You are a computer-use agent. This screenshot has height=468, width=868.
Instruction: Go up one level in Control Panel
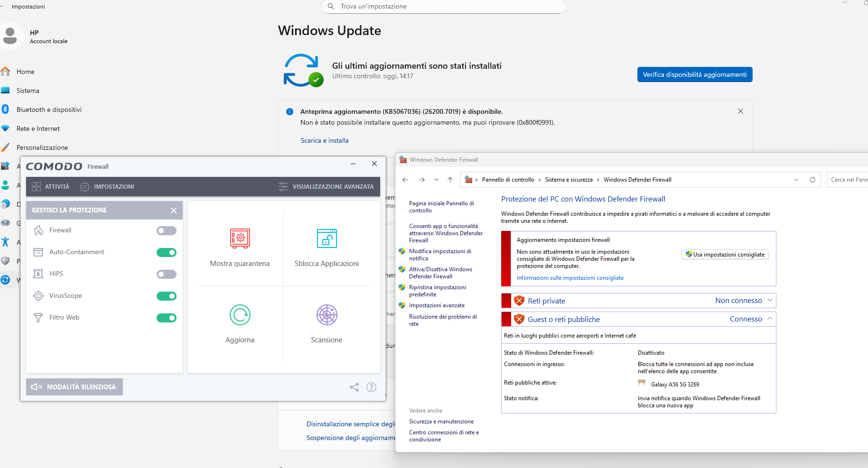click(x=450, y=180)
